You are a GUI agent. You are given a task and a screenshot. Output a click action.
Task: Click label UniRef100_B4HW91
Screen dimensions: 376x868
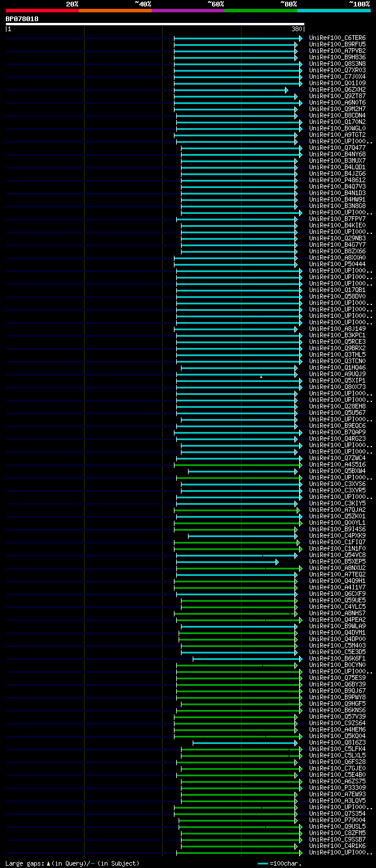tap(337, 200)
